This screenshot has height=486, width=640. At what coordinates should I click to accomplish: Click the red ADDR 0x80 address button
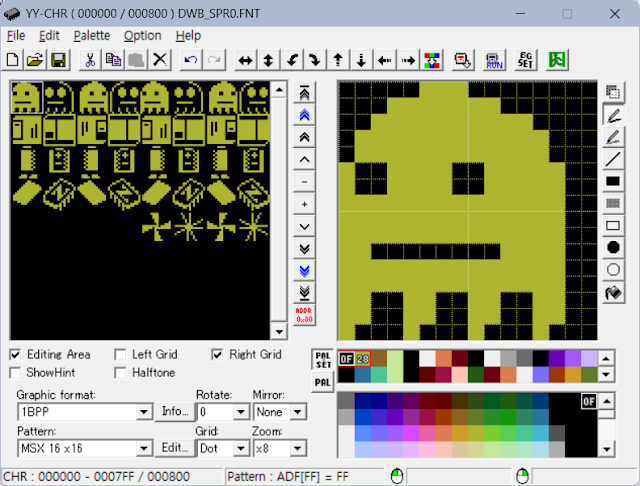click(304, 315)
